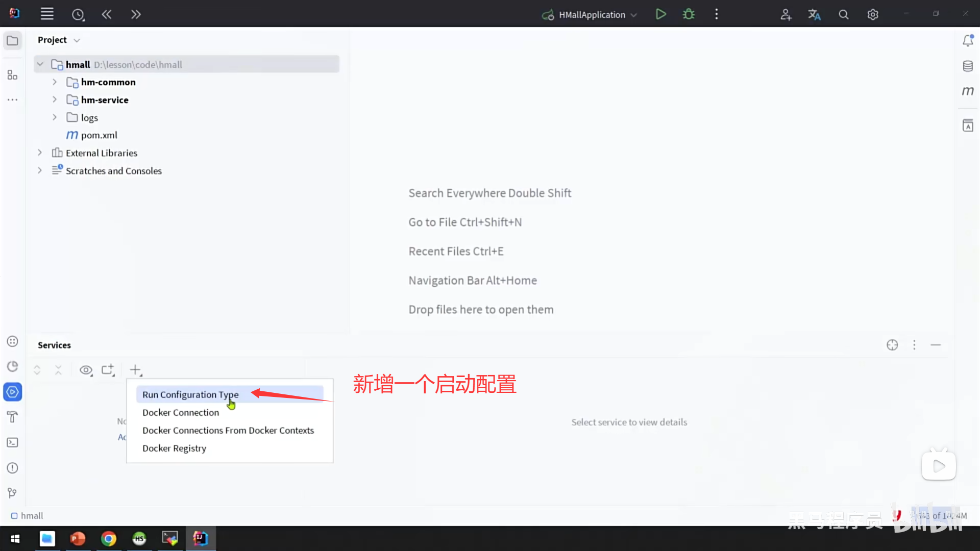This screenshot has width=980, height=551.
Task: Start debugging using the bug icon
Action: click(688, 14)
